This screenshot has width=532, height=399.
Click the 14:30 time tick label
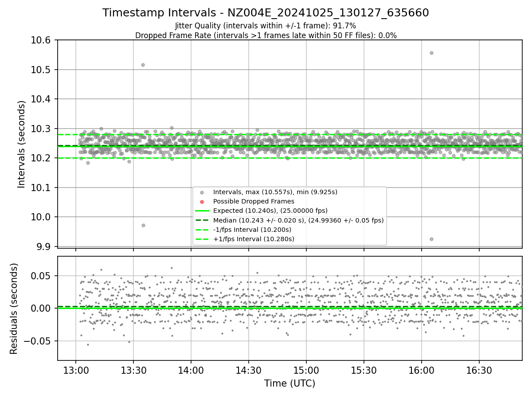coord(249,370)
